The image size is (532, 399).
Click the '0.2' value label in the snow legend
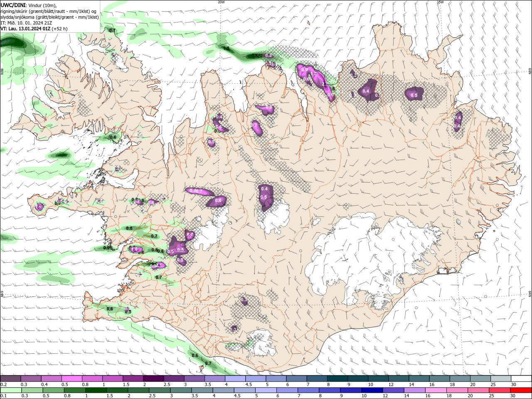[x=3, y=384]
